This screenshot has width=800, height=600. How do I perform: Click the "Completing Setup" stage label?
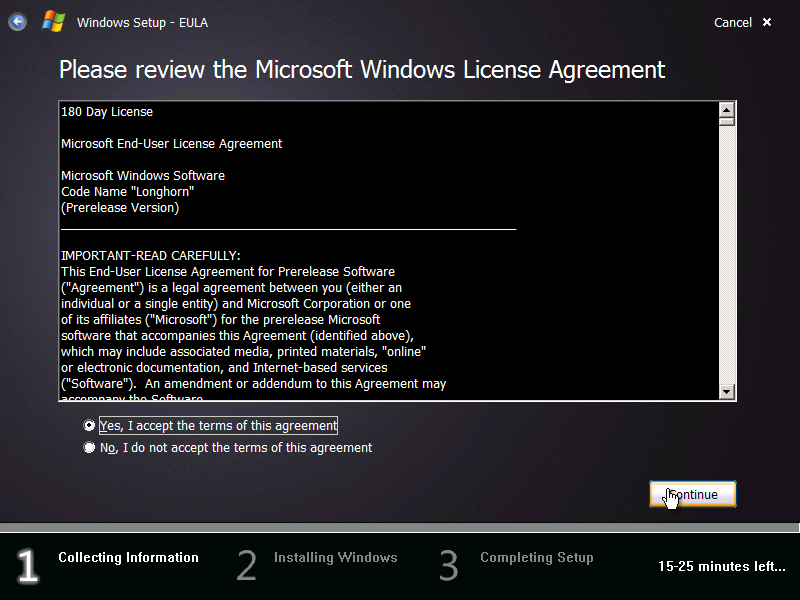[x=536, y=558]
